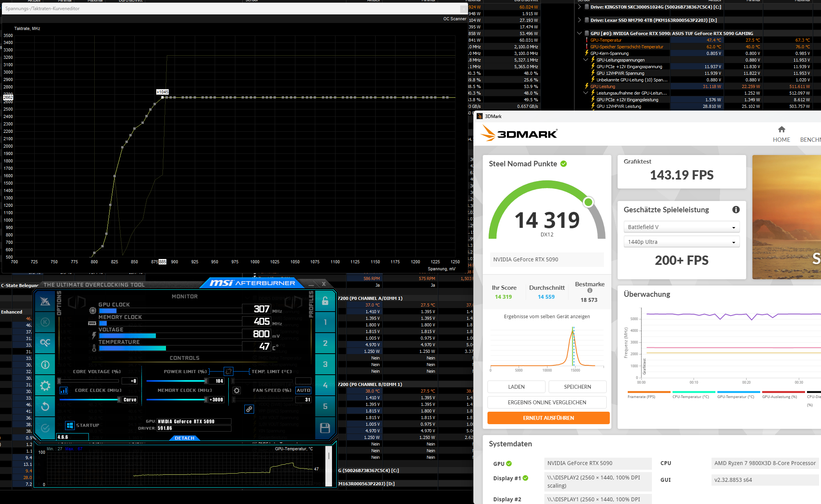Click the Core Clock slider handle
821x504 pixels.
(x=119, y=400)
